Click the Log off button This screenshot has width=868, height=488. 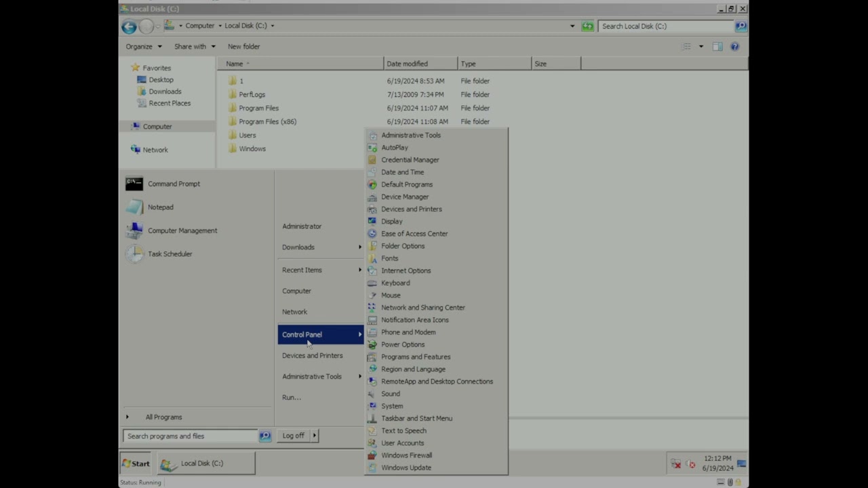[x=294, y=436]
